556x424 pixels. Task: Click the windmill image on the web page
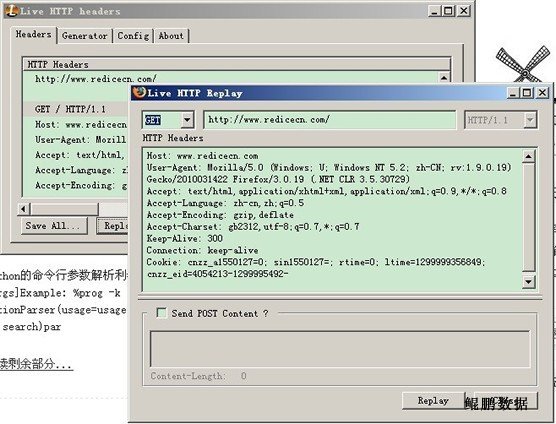point(523,65)
